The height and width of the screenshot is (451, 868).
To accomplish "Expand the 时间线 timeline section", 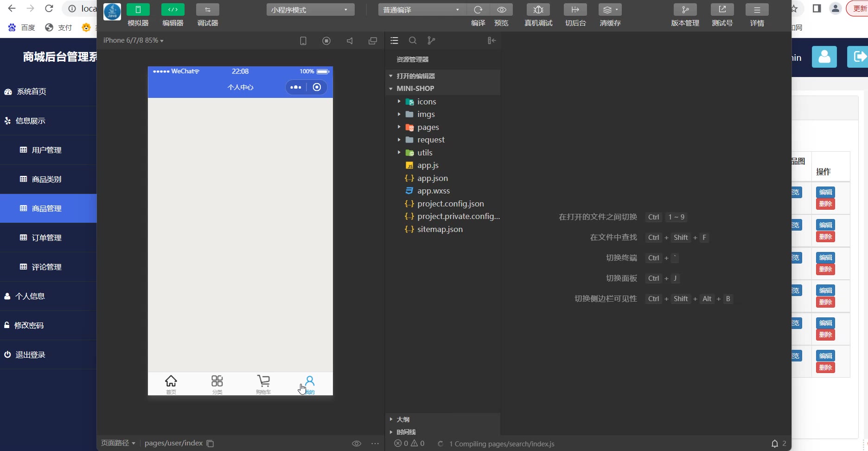I will (x=443, y=432).
